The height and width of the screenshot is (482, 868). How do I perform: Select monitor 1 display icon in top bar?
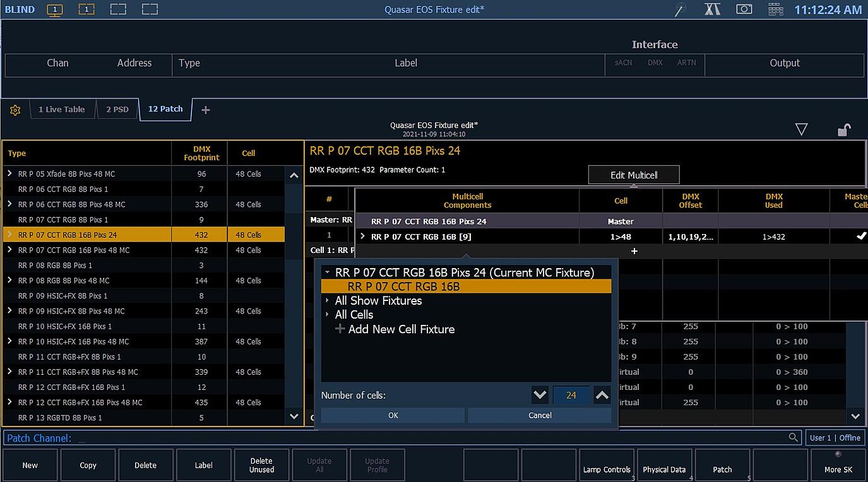(54, 9)
